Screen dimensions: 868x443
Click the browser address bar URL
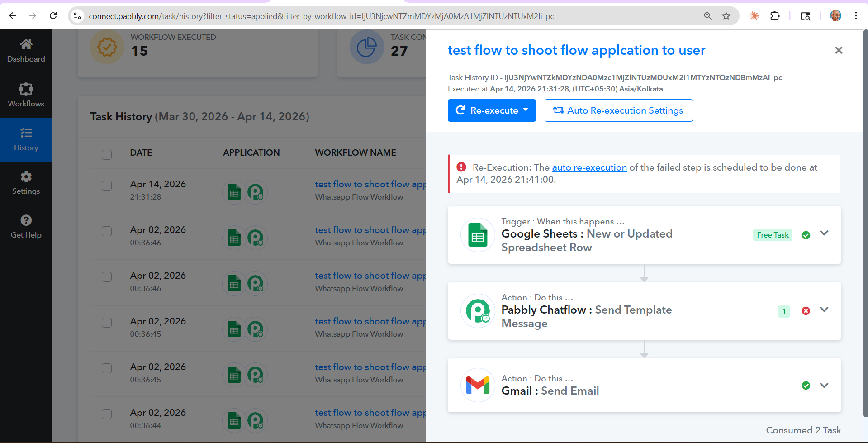click(x=321, y=16)
